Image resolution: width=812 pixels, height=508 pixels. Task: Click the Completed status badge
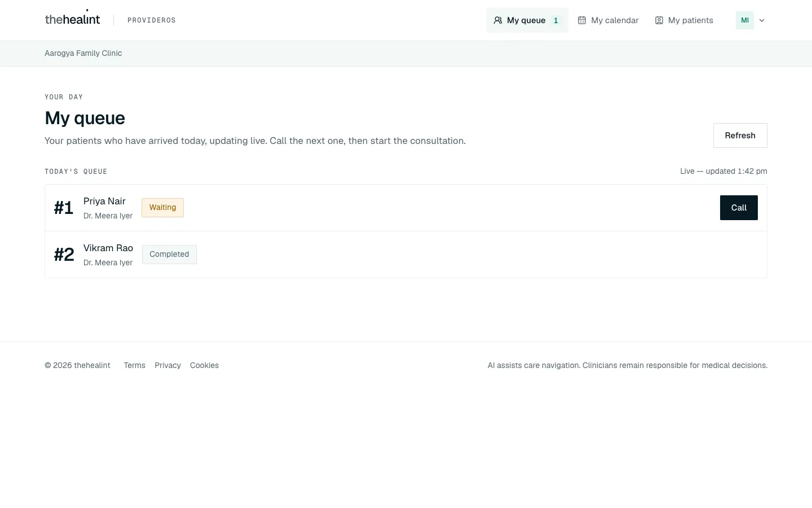[169, 255]
